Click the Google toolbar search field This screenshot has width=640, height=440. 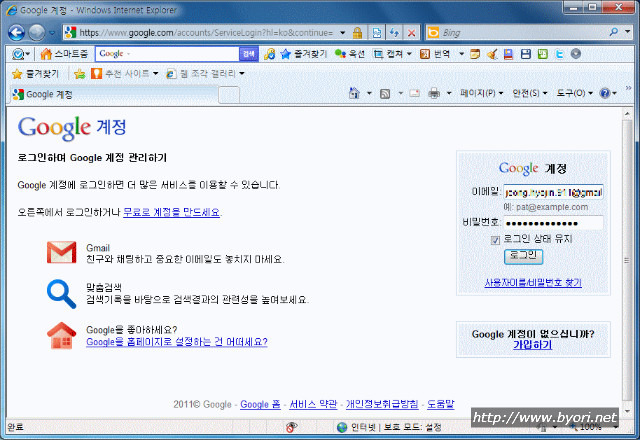pos(167,54)
